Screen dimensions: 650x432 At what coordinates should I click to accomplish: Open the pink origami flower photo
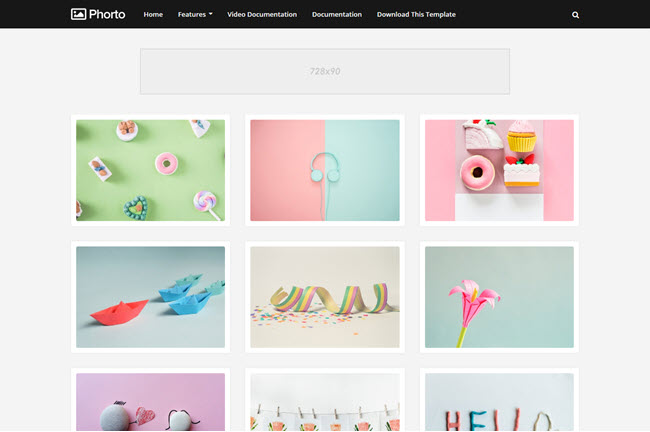tap(499, 297)
